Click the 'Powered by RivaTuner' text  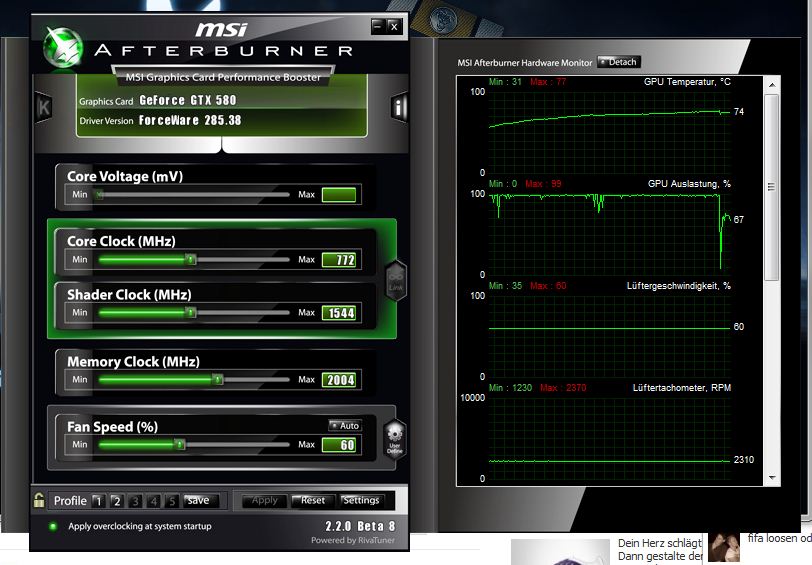(x=353, y=540)
